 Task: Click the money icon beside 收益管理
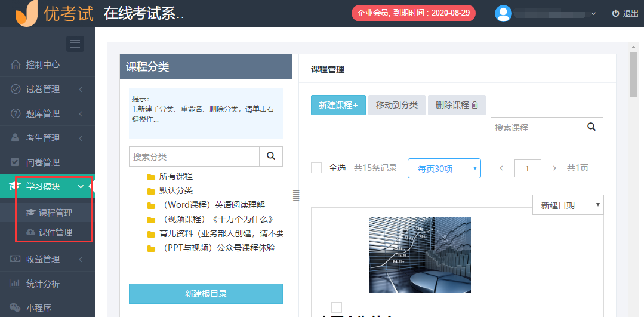click(x=15, y=259)
